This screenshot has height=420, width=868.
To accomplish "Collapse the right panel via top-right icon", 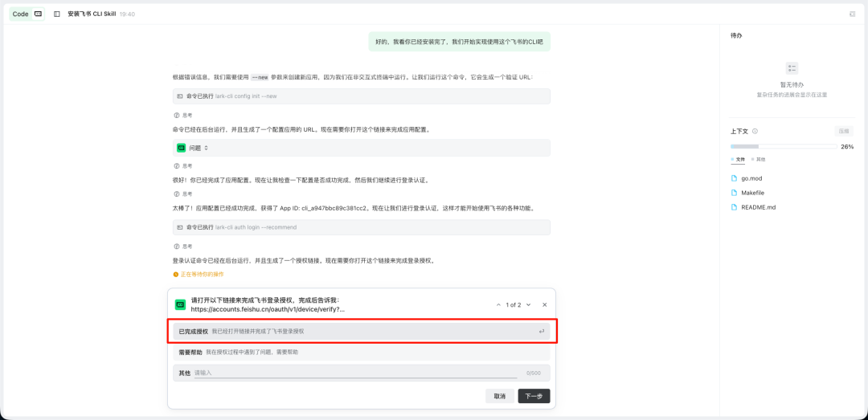I will click(853, 14).
